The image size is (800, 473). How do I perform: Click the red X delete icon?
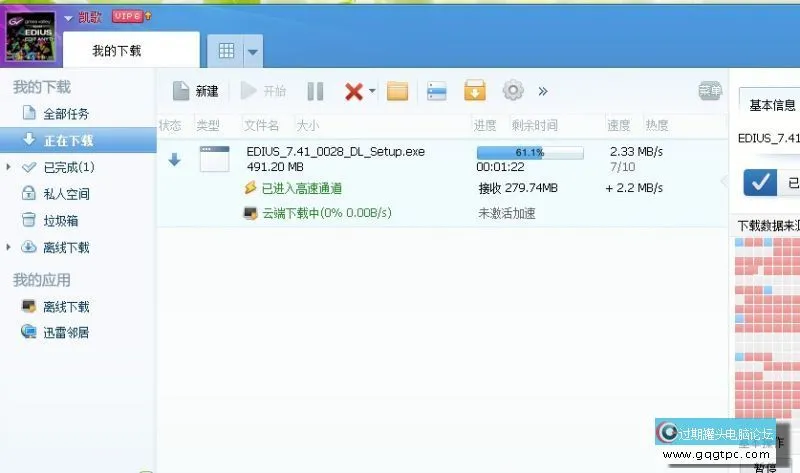click(354, 92)
